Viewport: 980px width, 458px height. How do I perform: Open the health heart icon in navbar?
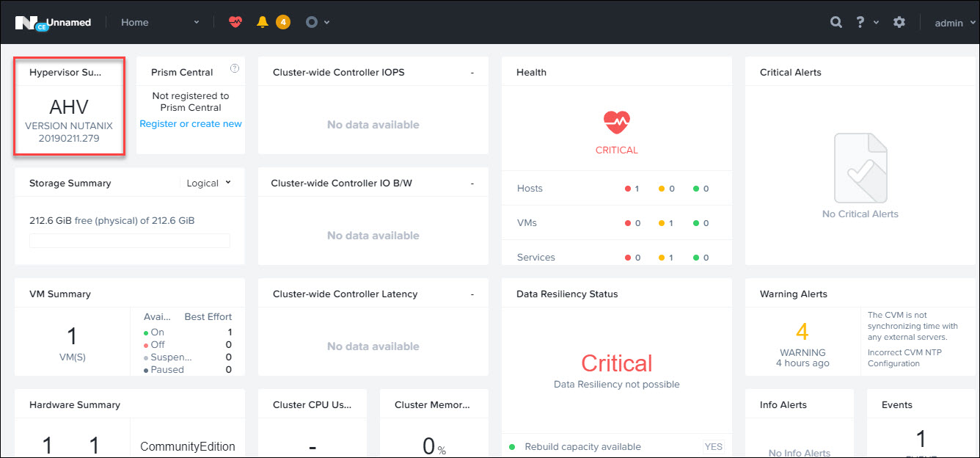[x=235, y=22]
